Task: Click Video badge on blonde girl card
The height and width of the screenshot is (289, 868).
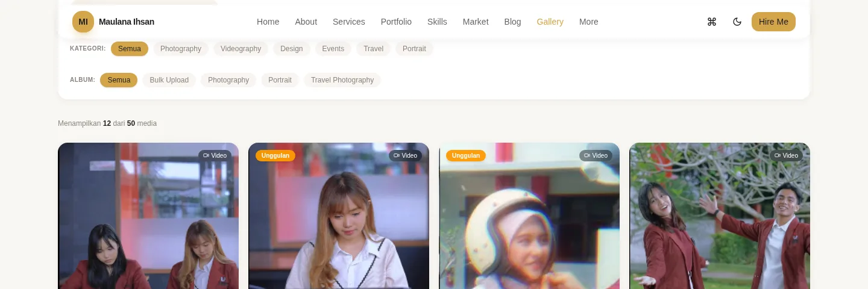Action: 405,155
